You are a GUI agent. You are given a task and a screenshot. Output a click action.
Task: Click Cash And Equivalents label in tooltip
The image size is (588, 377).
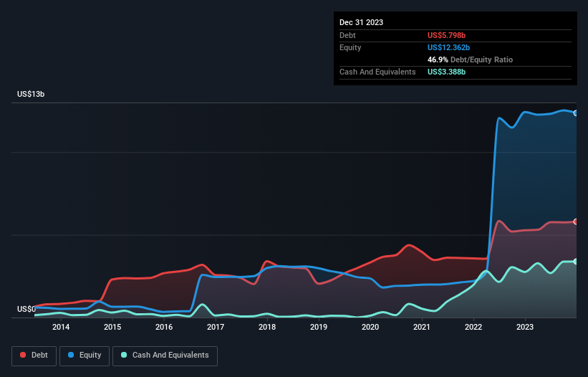(377, 72)
